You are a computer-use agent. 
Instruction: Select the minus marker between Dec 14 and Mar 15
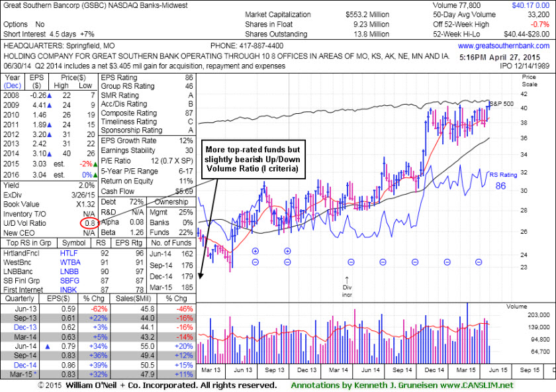(447, 262)
